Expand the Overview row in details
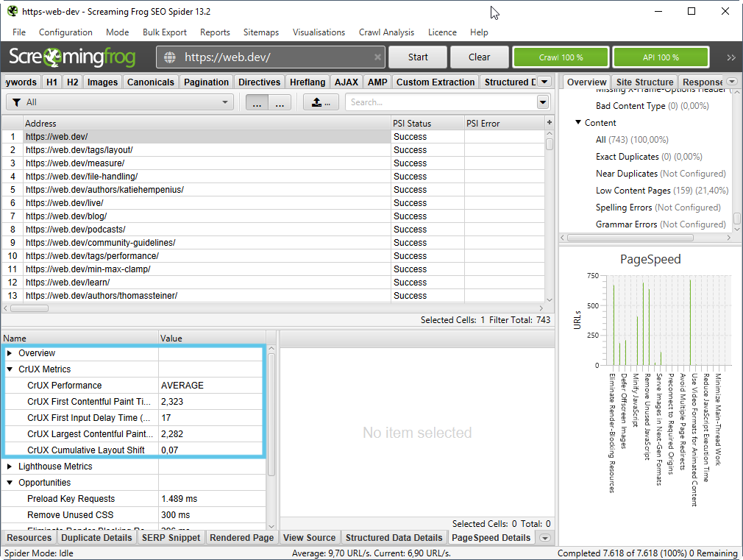The image size is (743, 560). (10, 353)
